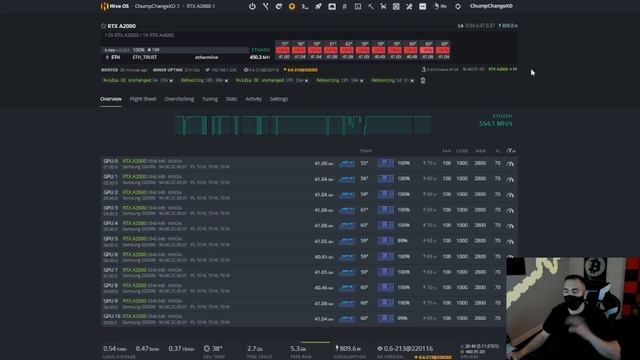Click the message box icon before flame

tap(422, 6)
